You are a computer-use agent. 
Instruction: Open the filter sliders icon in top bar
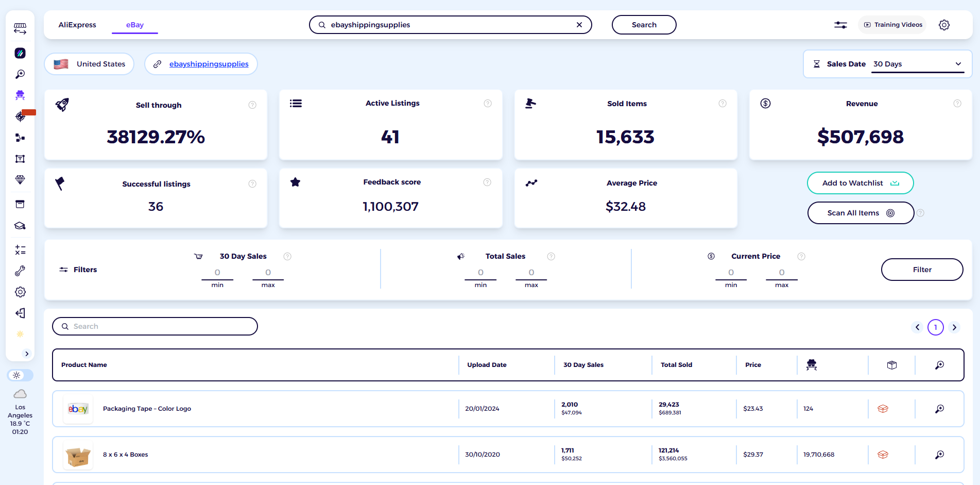pyautogui.click(x=840, y=25)
